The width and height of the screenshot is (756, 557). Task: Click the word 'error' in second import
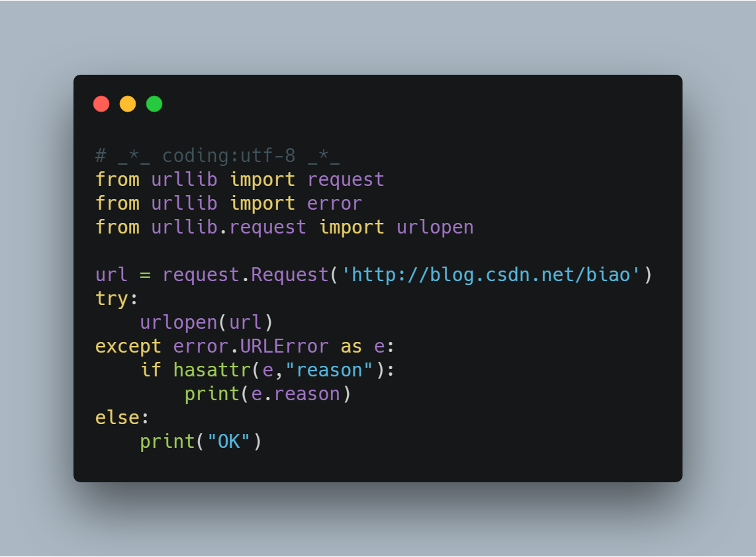[x=334, y=203]
